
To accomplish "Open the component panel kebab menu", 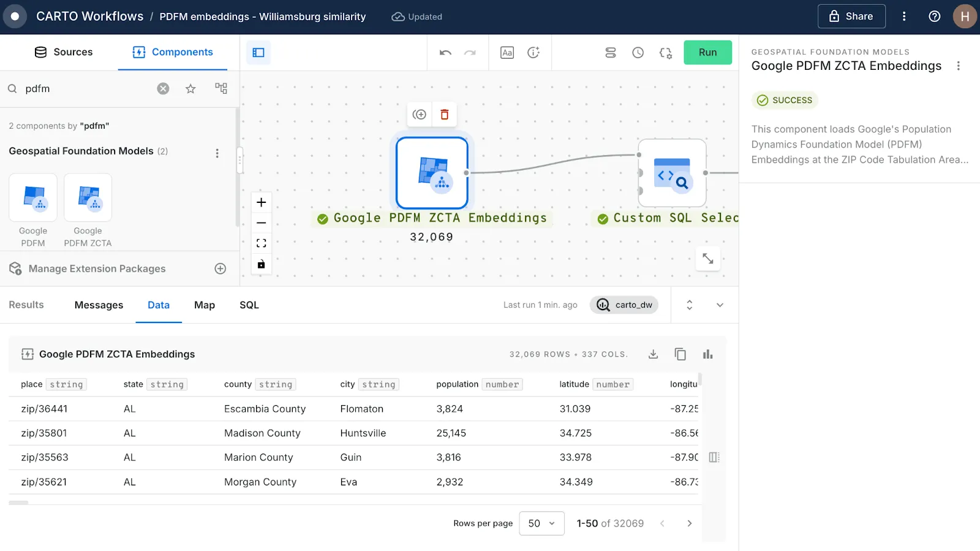I will pyautogui.click(x=959, y=66).
